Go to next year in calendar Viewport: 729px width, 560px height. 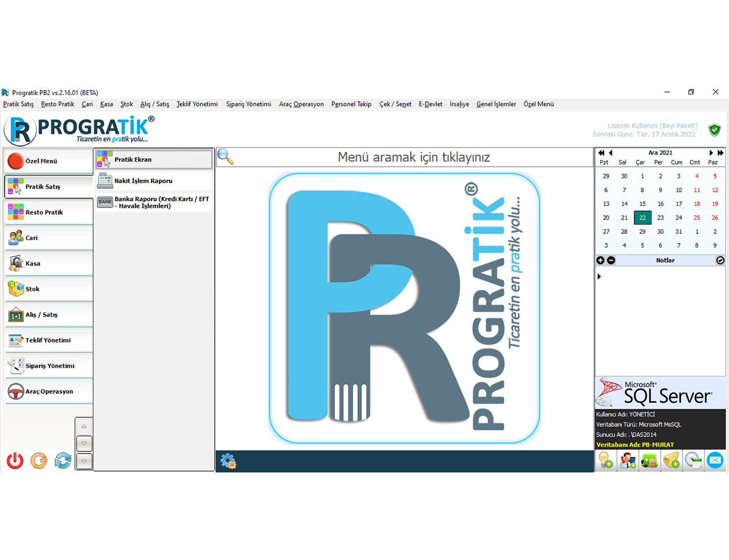720,153
